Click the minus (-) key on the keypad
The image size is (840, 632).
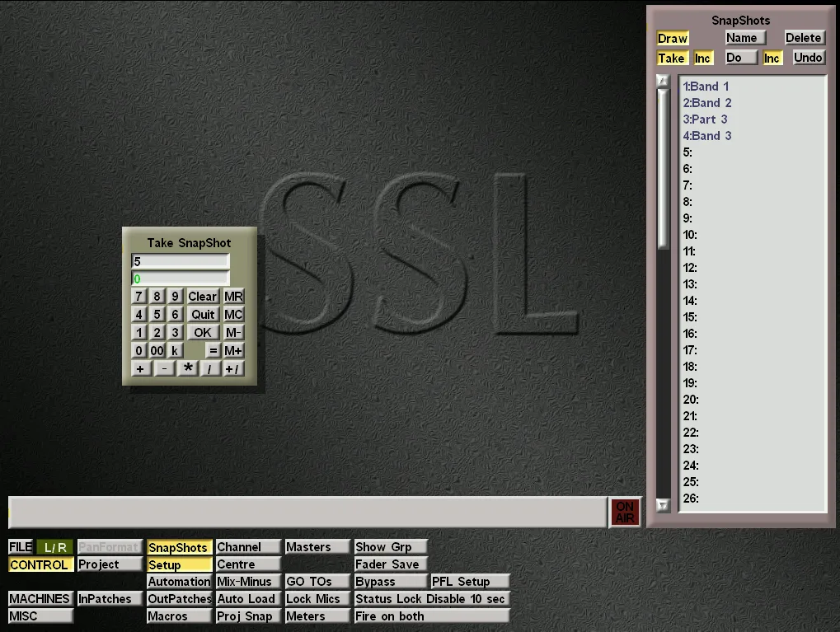[165, 368]
